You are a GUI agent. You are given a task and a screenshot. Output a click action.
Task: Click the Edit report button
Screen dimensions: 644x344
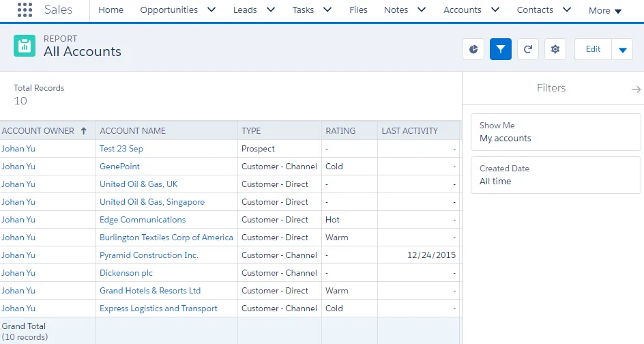pyautogui.click(x=593, y=49)
